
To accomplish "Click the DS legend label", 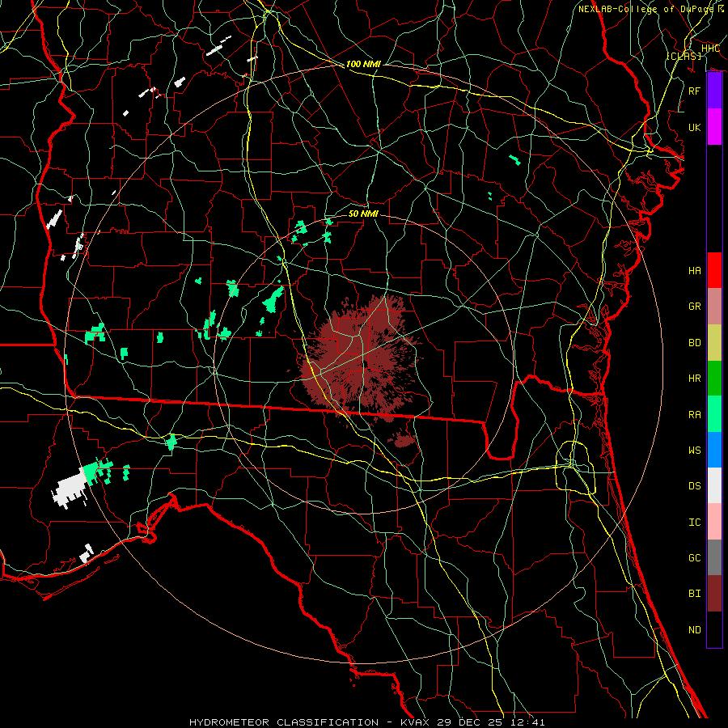I will (x=695, y=486).
